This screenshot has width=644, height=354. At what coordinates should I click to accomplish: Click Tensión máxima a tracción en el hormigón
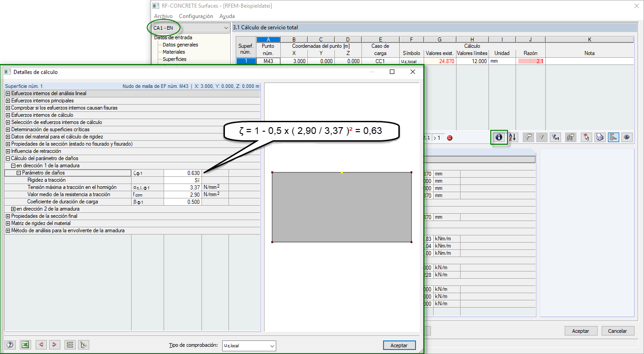click(72, 187)
